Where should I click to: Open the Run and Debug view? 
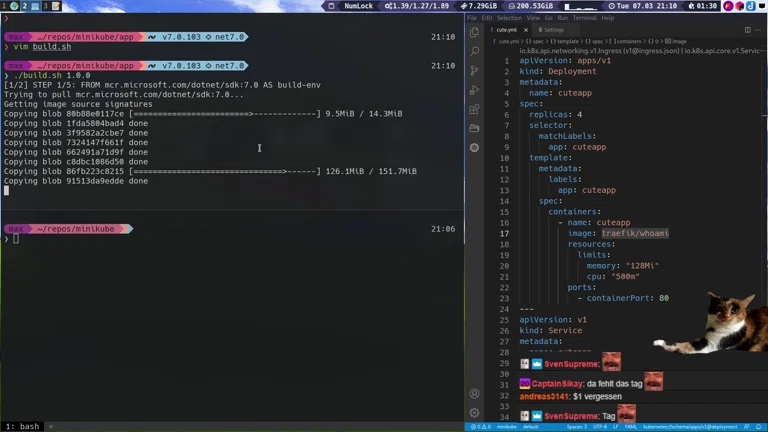point(474,90)
